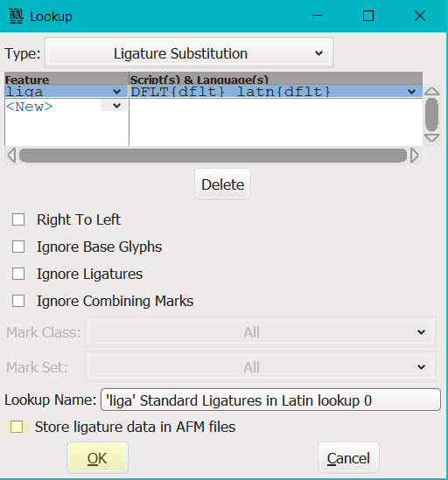Image resolution: width=448 pixels, height=480 pixels.
Task: Click the Delete button
Action: pos(222,184)
